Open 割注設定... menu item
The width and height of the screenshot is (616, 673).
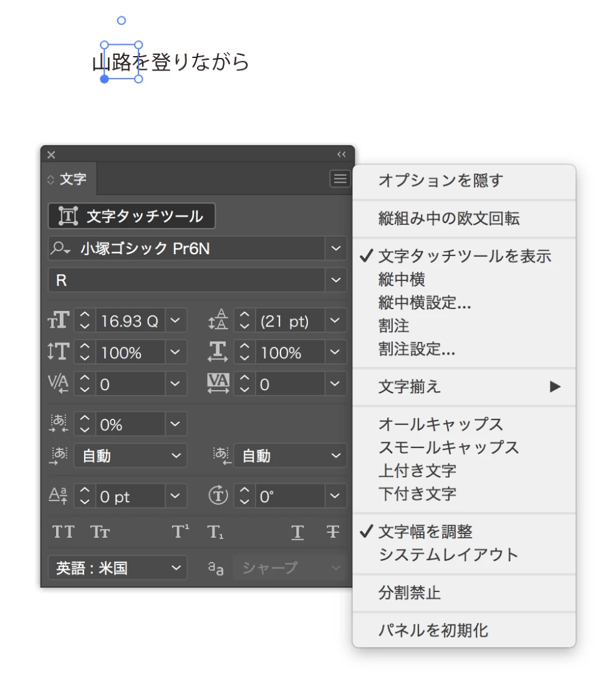(x=464, y=348)
